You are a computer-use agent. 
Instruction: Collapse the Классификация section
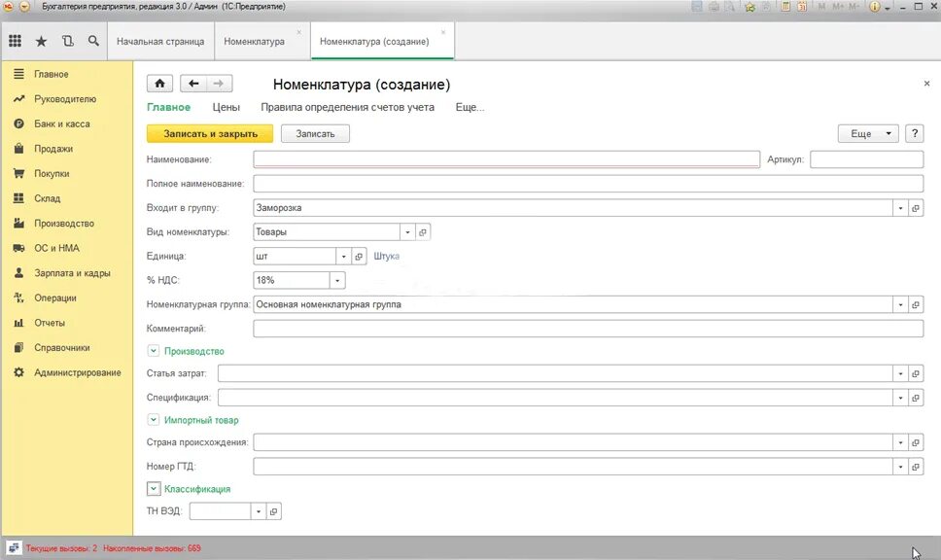point(153,489)
